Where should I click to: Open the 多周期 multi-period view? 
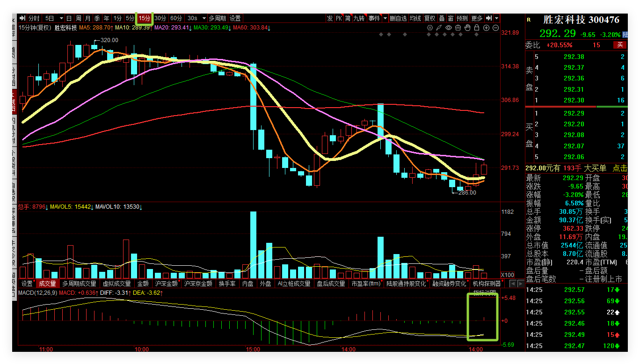click(x=217, y=18)
